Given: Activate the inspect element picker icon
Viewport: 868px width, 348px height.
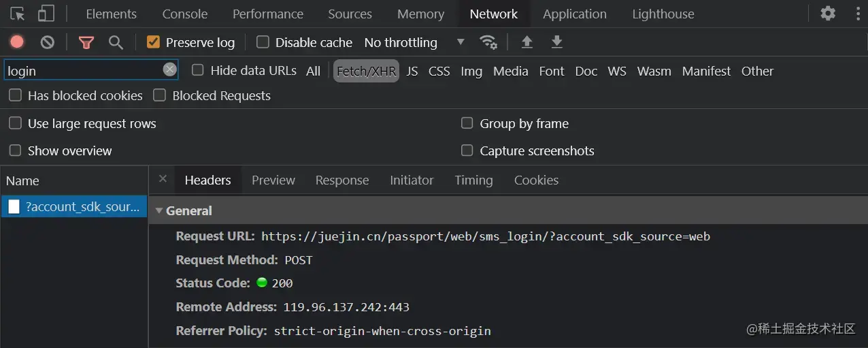Looking at the screenshot, I should pos(18,14).
